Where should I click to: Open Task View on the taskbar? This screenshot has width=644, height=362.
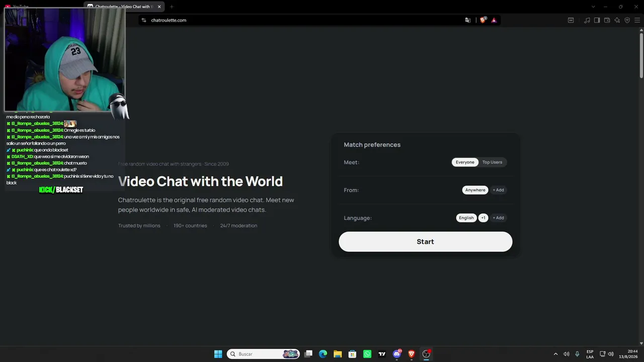point(308,354)
